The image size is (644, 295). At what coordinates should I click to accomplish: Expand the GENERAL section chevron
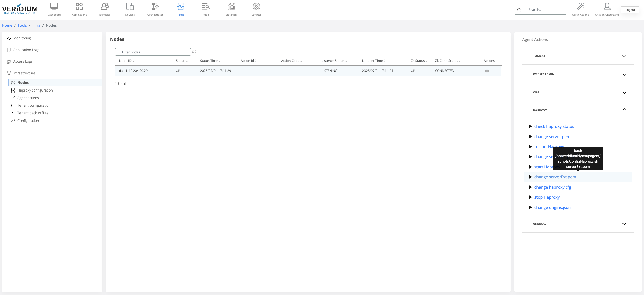coord(624,224)
